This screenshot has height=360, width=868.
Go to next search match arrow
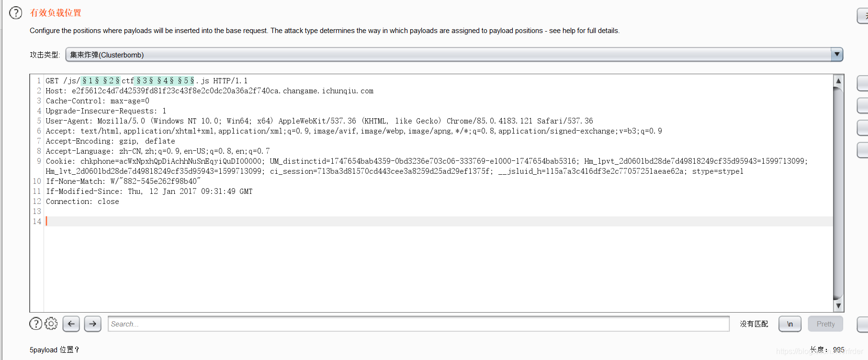point(93,324)
